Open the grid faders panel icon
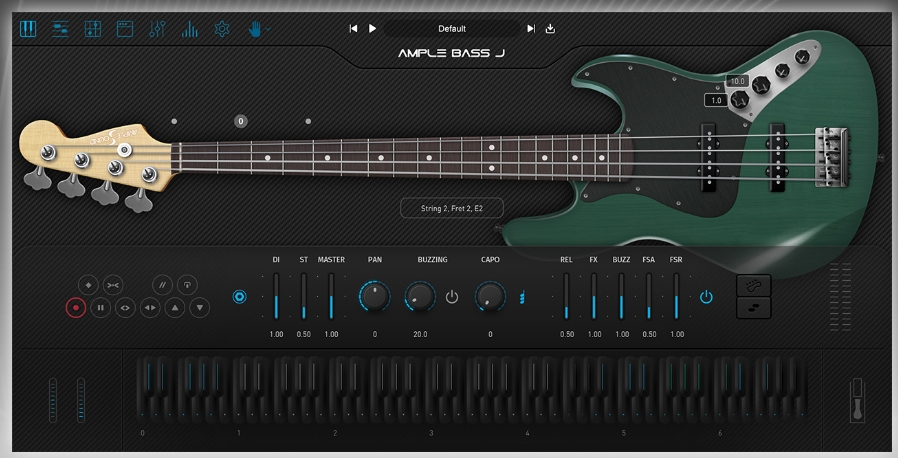The image size is (898, 458). (93, 29)
